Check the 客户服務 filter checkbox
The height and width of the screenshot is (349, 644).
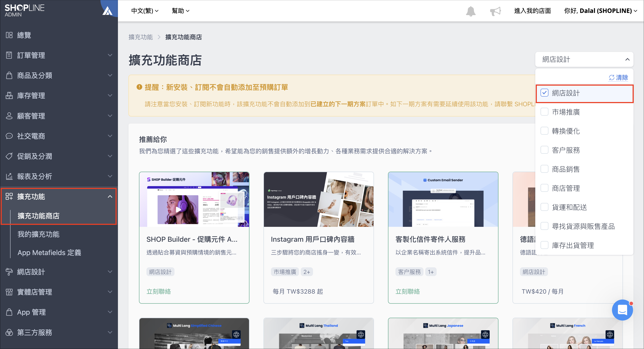(544, 150)
